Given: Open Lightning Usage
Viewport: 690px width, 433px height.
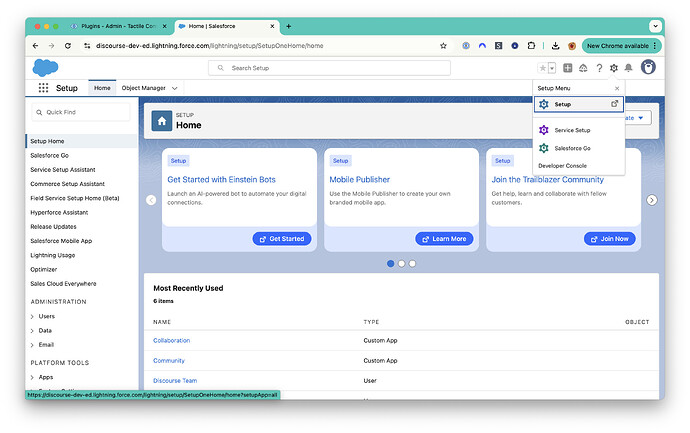Looking at the screenshot, I should point(52,255).
